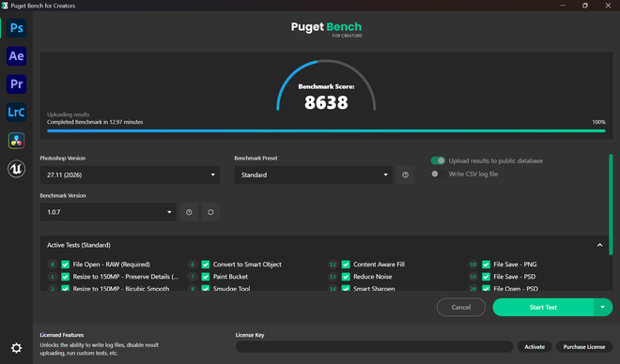Open the Photoshop Version dropdown
The width and height of the screenshot is (620, 364).
click(130, 174)
